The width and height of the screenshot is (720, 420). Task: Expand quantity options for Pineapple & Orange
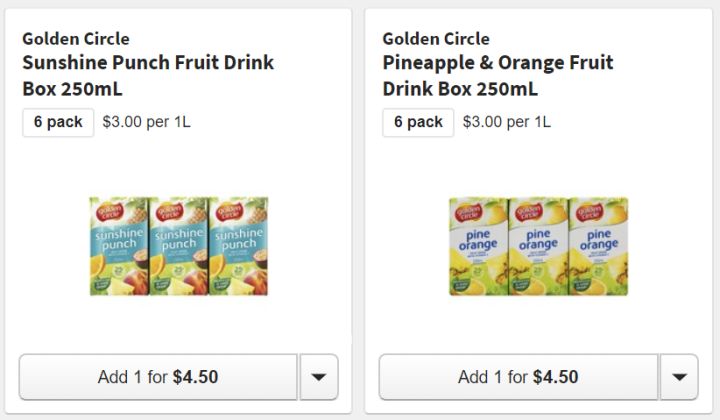[x=679, y=377]
